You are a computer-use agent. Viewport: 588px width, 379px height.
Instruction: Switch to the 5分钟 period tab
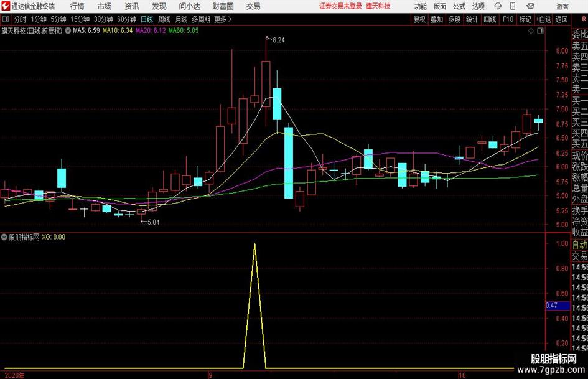click(58, 19)
